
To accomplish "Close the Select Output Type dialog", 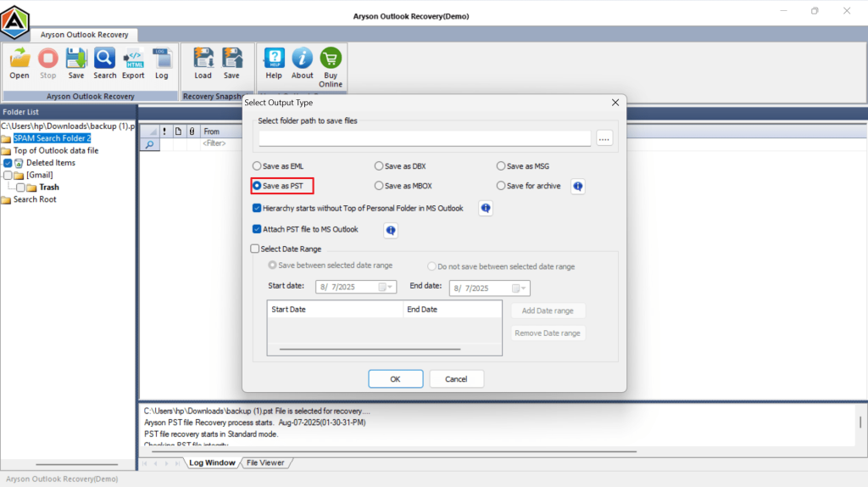I will (x=615, y=103).
